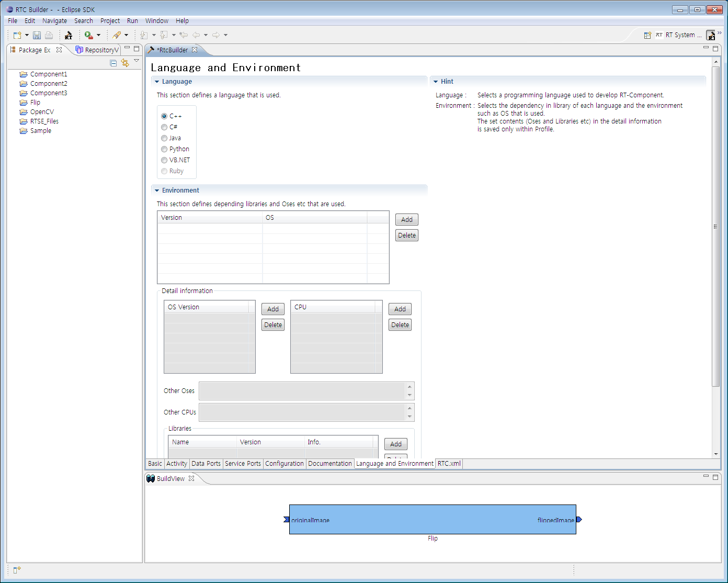The image size is (728, 583).
Task: Click Add beside the Version/OS table
Action: (x=407, y=220)
